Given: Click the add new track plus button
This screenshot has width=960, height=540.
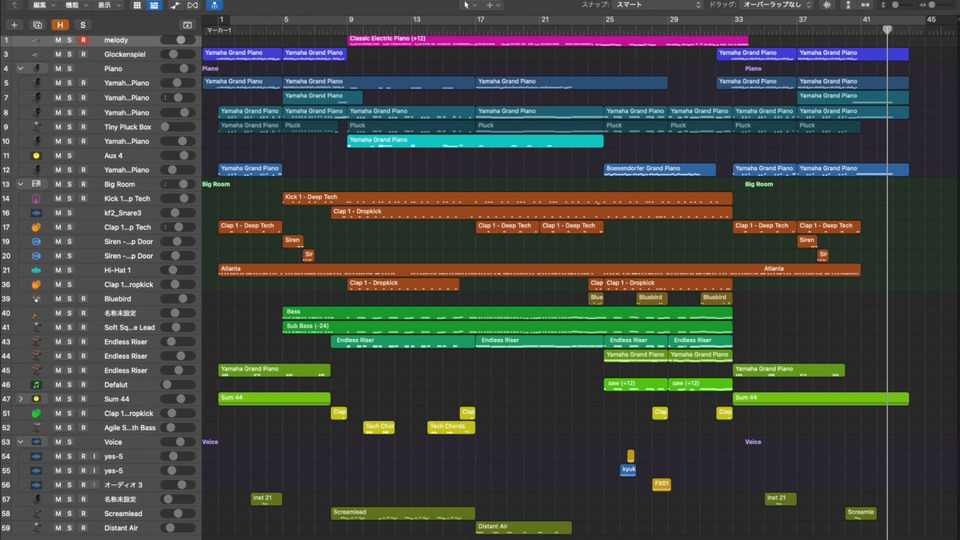Looking at the screenshot, I should click(14, 24).
